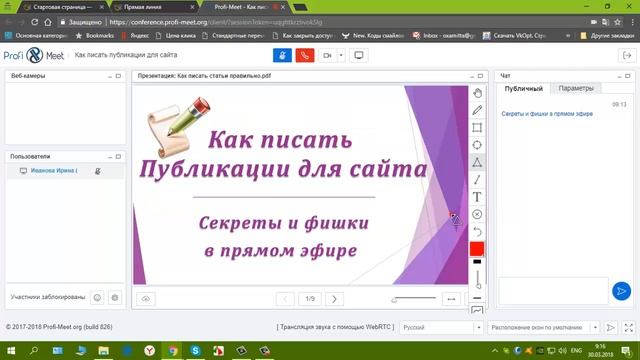Select the pencil drawing tool

[477, 110]
